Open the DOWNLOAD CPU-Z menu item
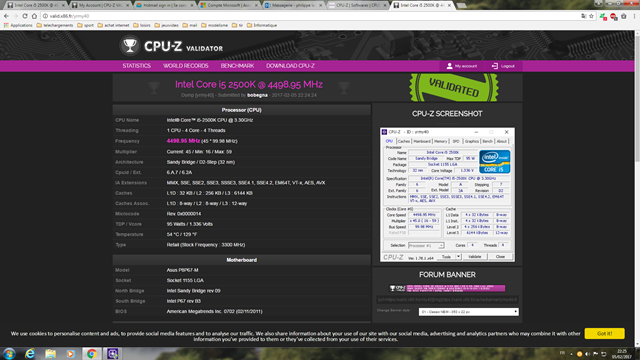The width and height of the screenshot is (640, 360). pyautogui.click(x=290, y=66)
